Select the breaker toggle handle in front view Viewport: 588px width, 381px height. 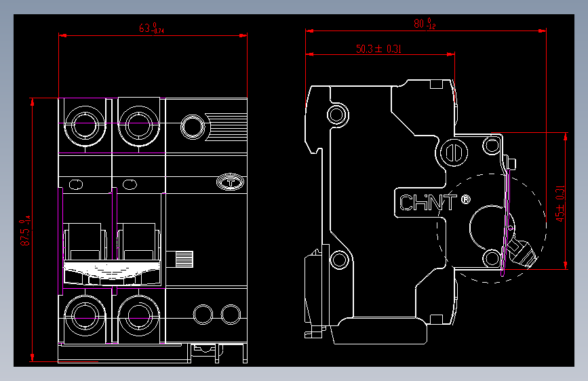click(x=112, y=273)
